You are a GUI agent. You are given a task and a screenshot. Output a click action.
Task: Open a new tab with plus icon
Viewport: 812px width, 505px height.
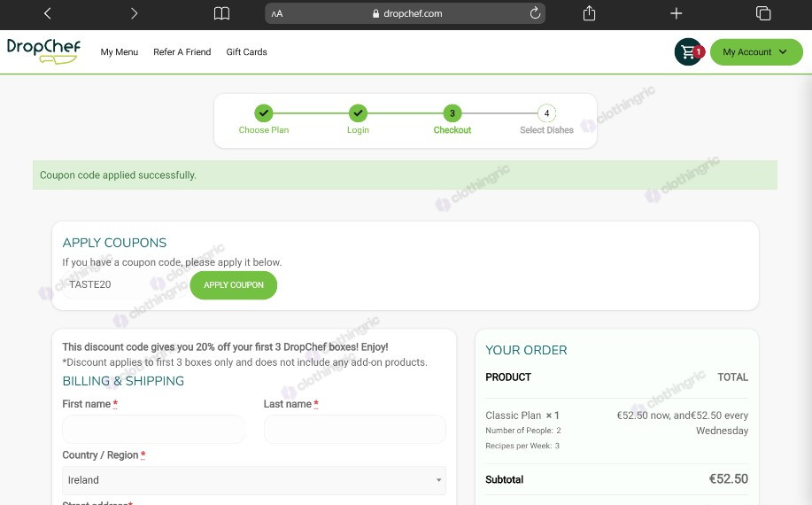[676, 13]
